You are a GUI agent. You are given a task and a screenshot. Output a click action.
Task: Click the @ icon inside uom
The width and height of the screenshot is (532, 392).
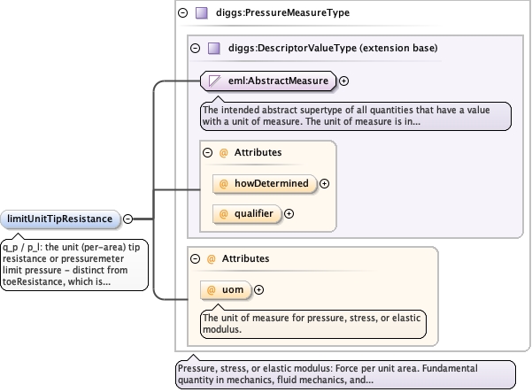click(211, 290)
